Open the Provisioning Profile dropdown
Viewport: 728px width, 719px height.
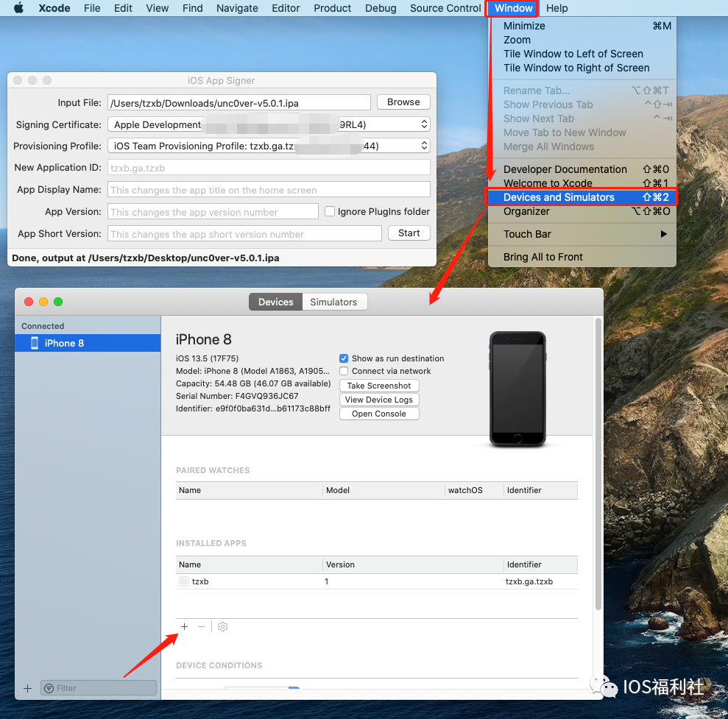269,146
